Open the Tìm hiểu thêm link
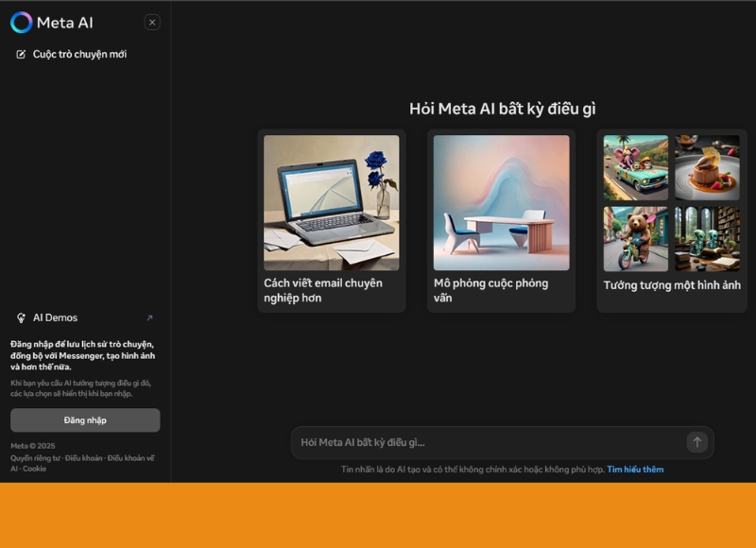This screenshot has width=756, height=548. [637, 470]
